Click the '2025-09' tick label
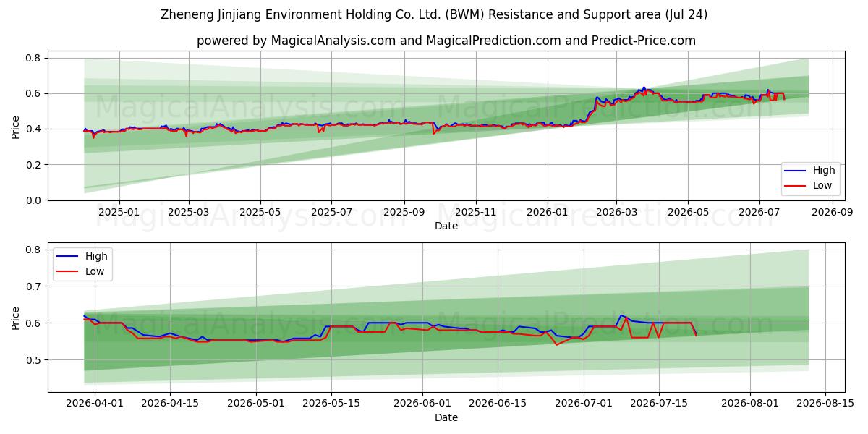 pos(404,213)
